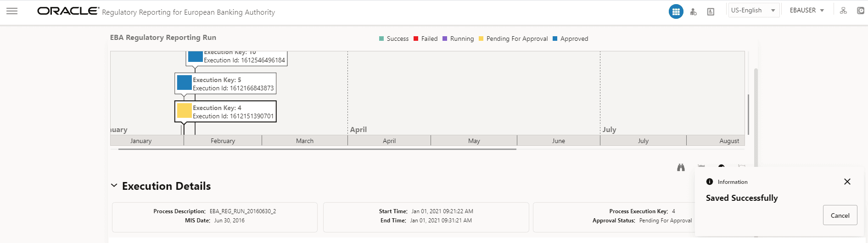Click the Oracle logo

click(68, 11)
